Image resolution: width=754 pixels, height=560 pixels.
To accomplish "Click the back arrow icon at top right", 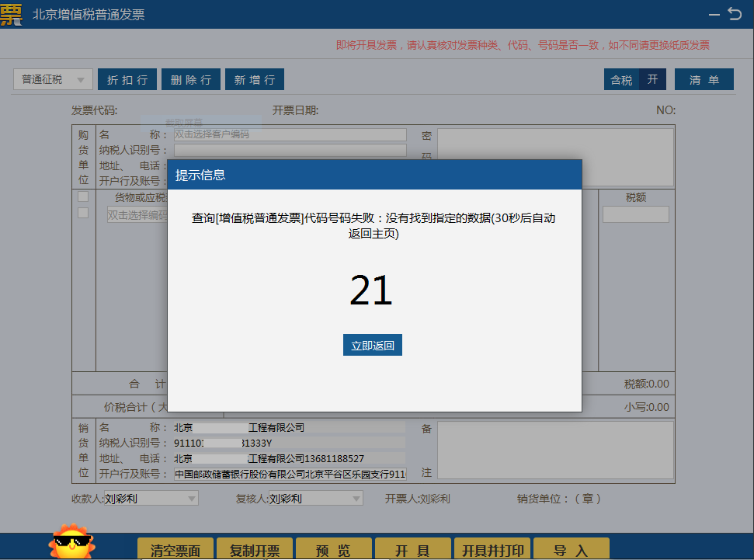I will click(734, 14).
